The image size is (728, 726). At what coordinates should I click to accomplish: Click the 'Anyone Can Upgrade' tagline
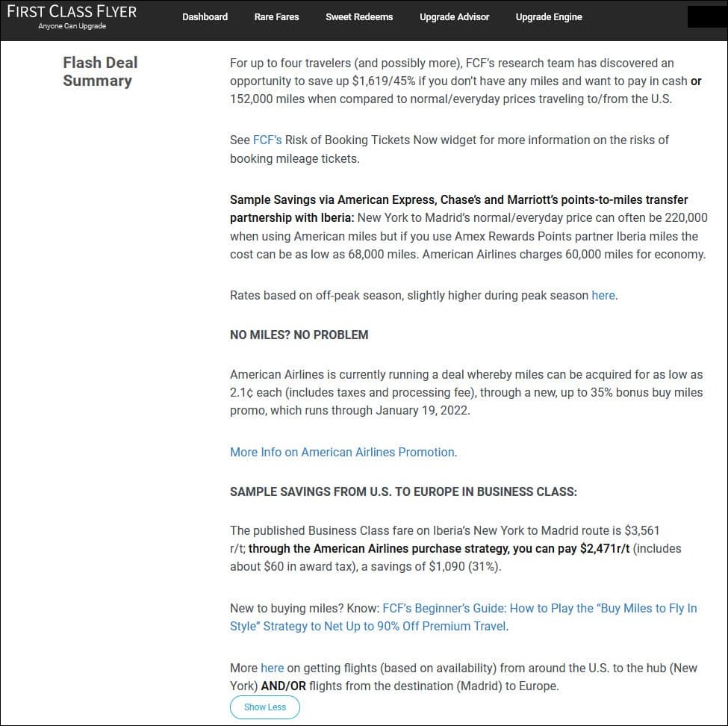coord(72,26)
